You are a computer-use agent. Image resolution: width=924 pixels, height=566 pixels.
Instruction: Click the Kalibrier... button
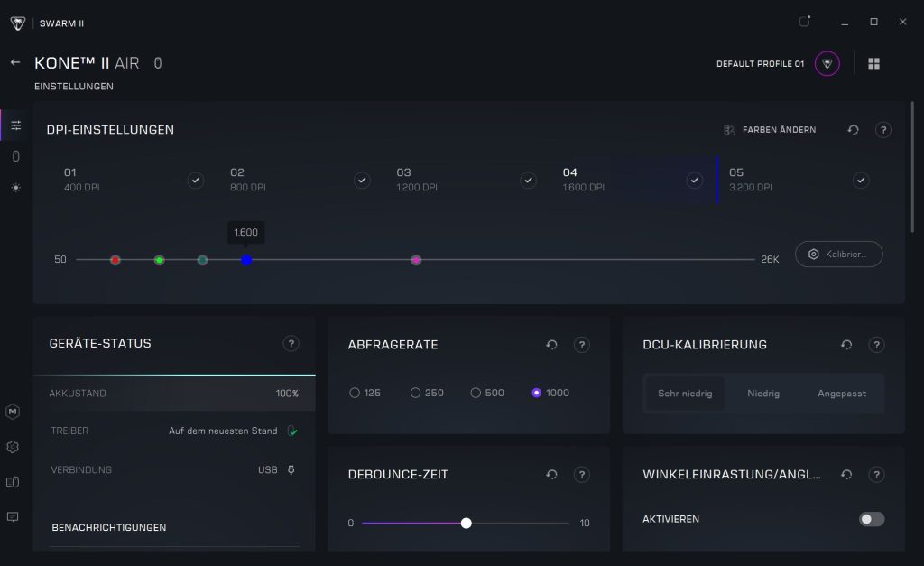point(838,255)
